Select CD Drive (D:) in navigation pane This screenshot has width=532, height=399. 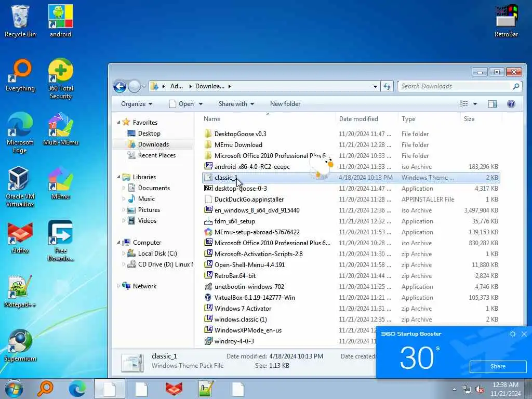[x=160, y=264]
